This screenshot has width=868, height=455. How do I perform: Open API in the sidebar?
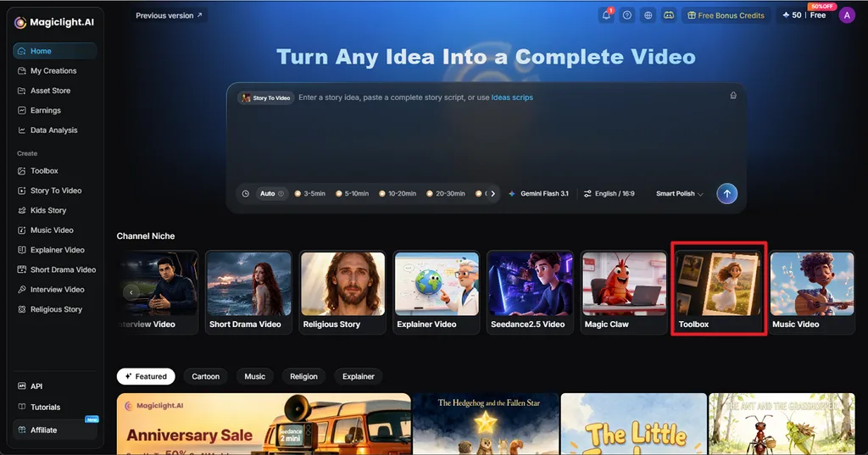[x=55, y=386]
